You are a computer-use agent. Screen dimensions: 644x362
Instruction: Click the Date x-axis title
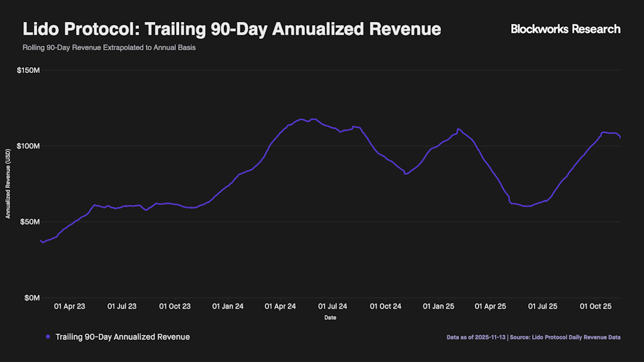(x=330, y=318)
